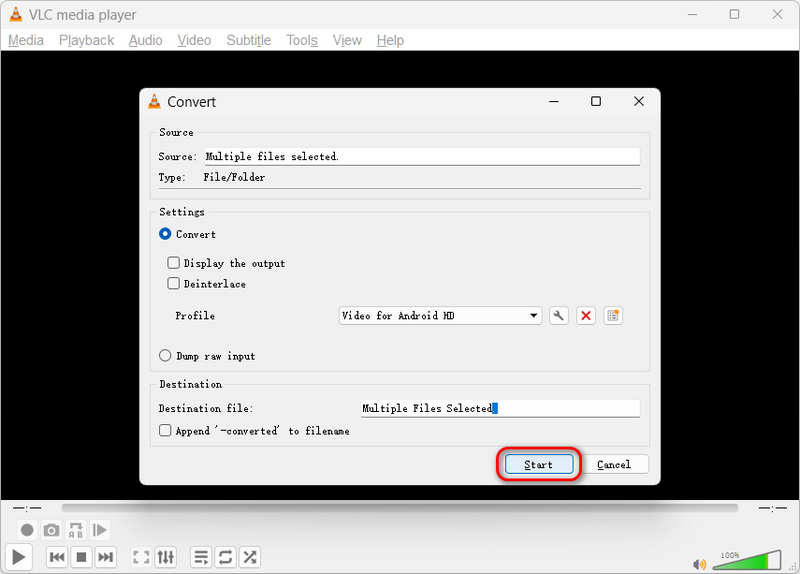
Task: Check Append '-converted' to filename
Action: (x=165, y=430)
